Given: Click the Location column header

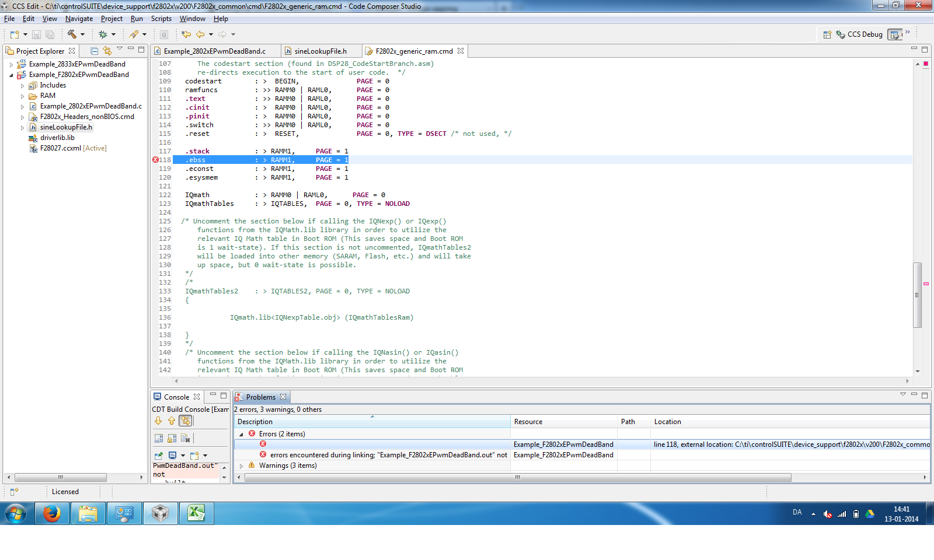Looking at the screenshot, I should pos(790,422).
